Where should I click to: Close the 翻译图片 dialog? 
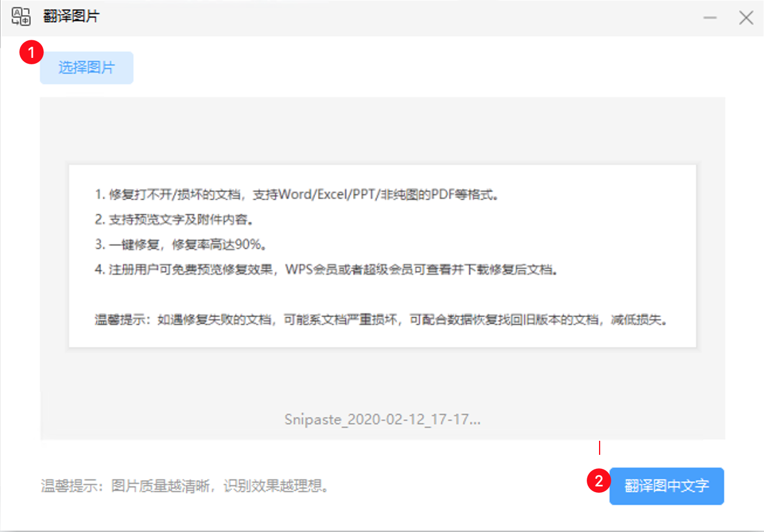(746, 17)
